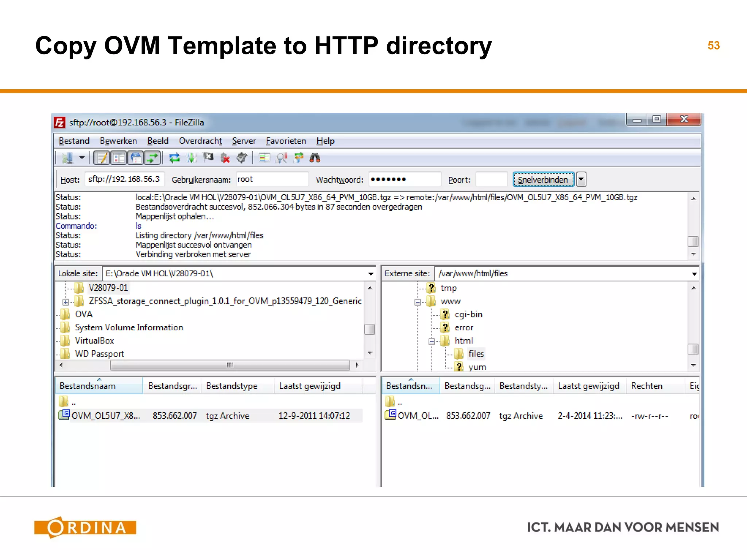Select VirtualBox folder in local tree
747x560 pixels.
click(x=94, y=341)
